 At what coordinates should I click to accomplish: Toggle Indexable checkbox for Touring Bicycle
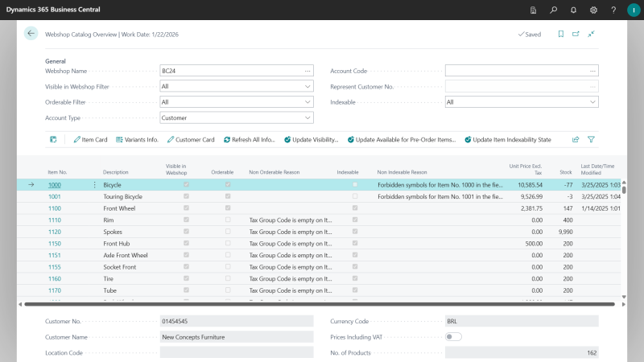[x=355, y=196]
